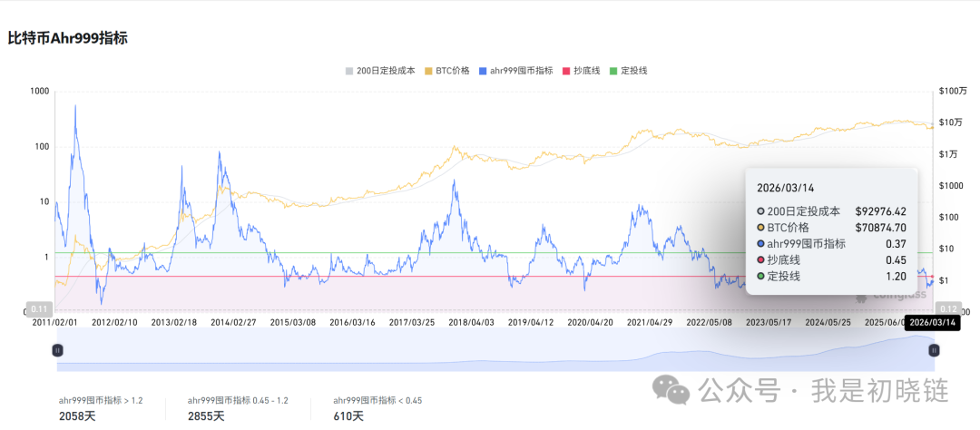
Task: Toggle the 200日定投成本 legend series
Action: pyautogui.click(x=379, y=71)
